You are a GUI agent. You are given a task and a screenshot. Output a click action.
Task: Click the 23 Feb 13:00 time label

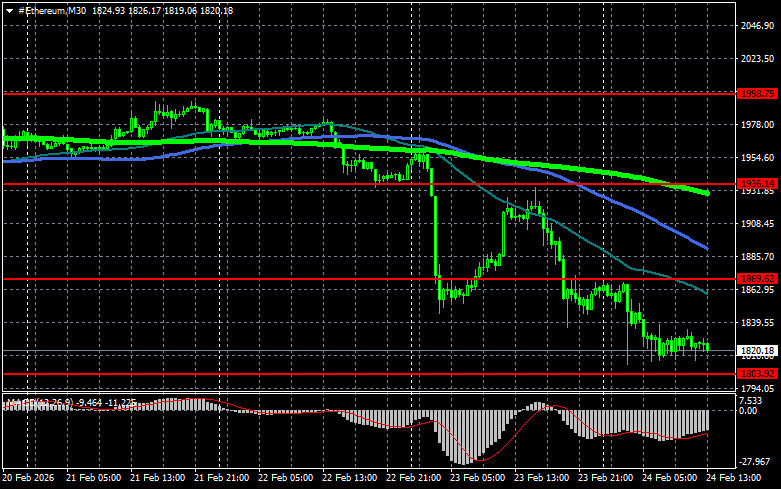click(541, 478)
